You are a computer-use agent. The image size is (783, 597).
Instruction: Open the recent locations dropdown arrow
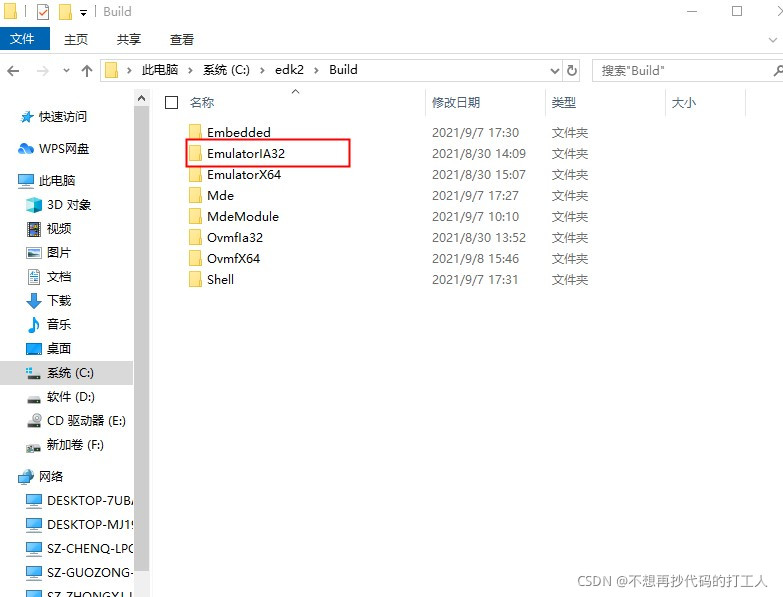(66, 71)
